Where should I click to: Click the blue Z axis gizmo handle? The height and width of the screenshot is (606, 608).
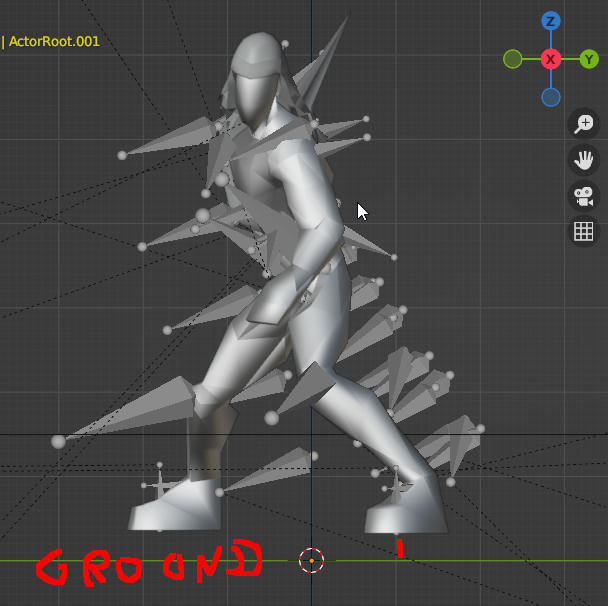tap(550, 21)
